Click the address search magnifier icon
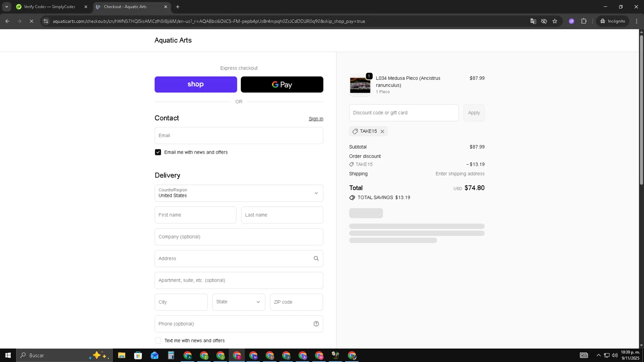Screen dimensions: 644x362 [316, 259]
